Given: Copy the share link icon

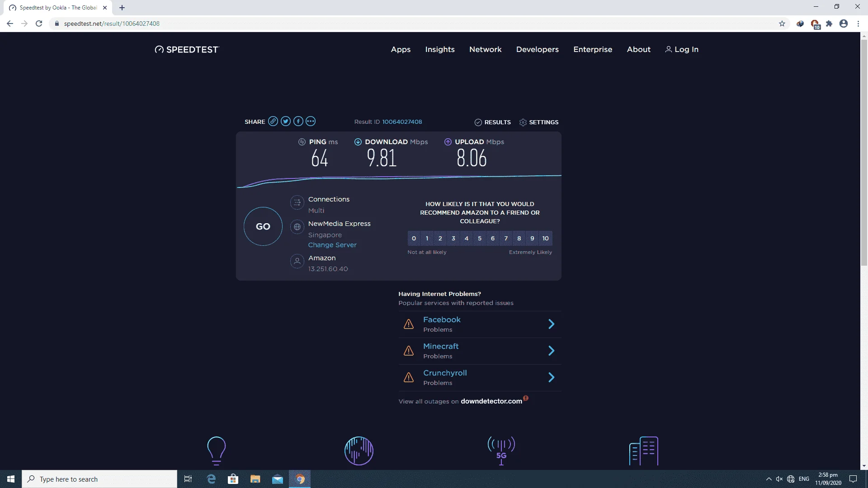Looking at the screenshot, I should (273, 121).
